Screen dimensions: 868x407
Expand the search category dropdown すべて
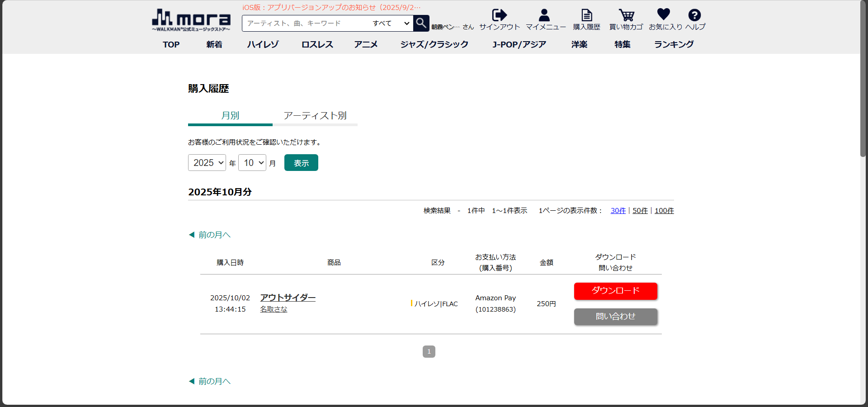[x=391, y=23]
